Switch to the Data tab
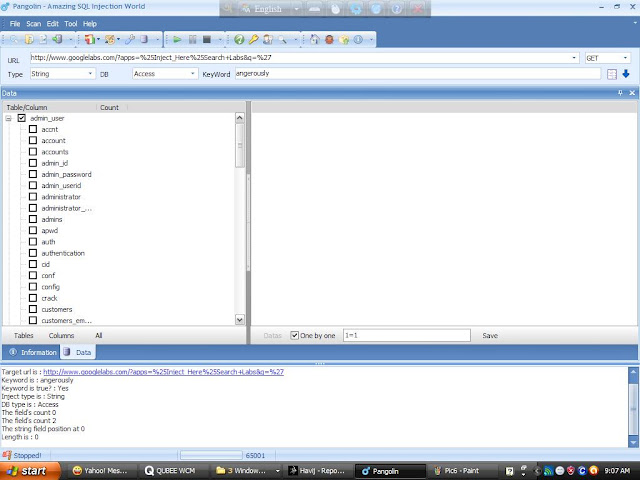The image size is (640, 480). pyautogui.click(x=78, y=352)
